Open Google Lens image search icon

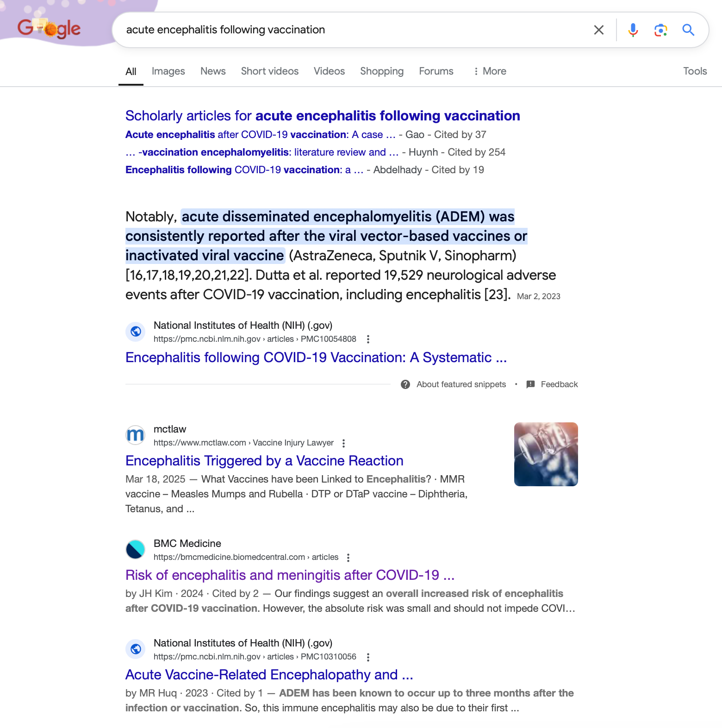tap(660, 30)
